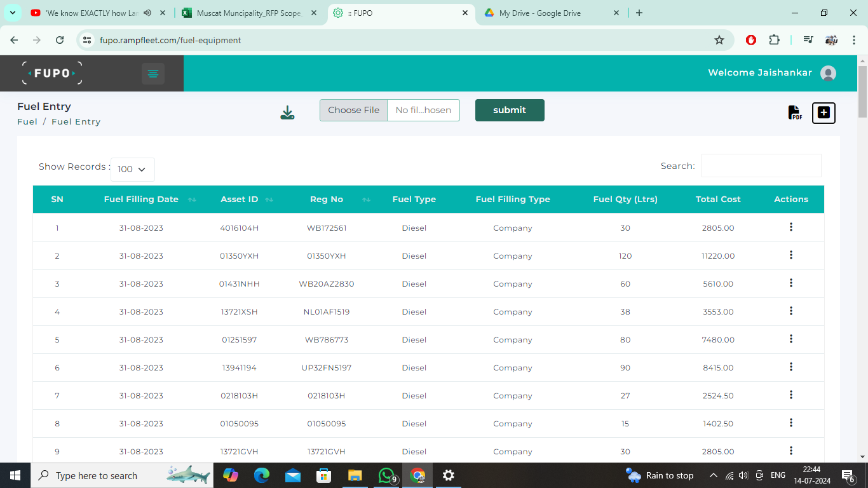Export table to PDF
Image resolution: width=868 pixels, height=488 pixels.
click(794, 112)
